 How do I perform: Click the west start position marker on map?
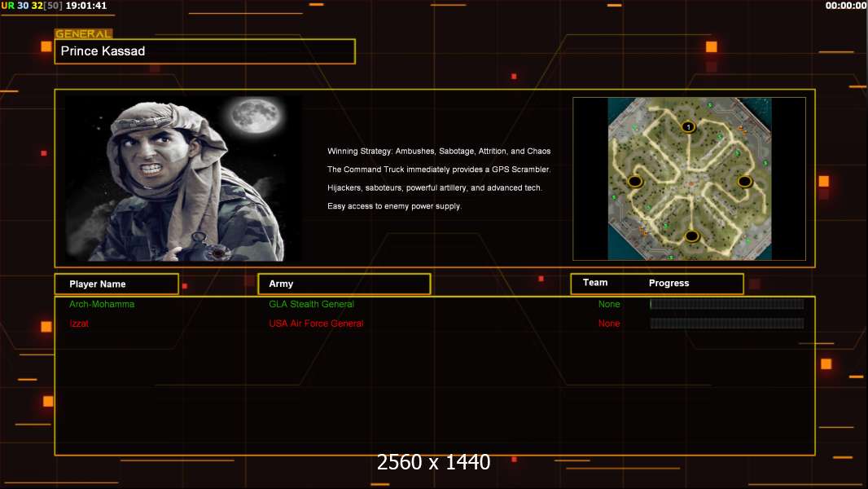[x=635, y=181]
